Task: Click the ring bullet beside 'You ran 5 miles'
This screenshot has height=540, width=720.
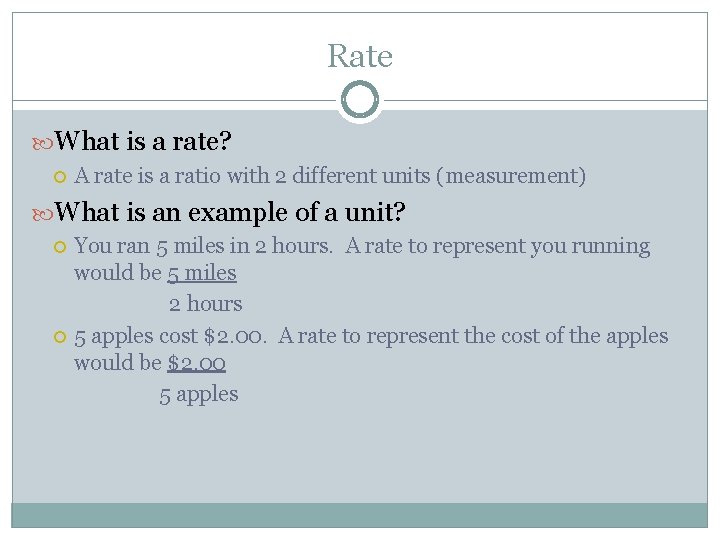Action: click(59, 247)
